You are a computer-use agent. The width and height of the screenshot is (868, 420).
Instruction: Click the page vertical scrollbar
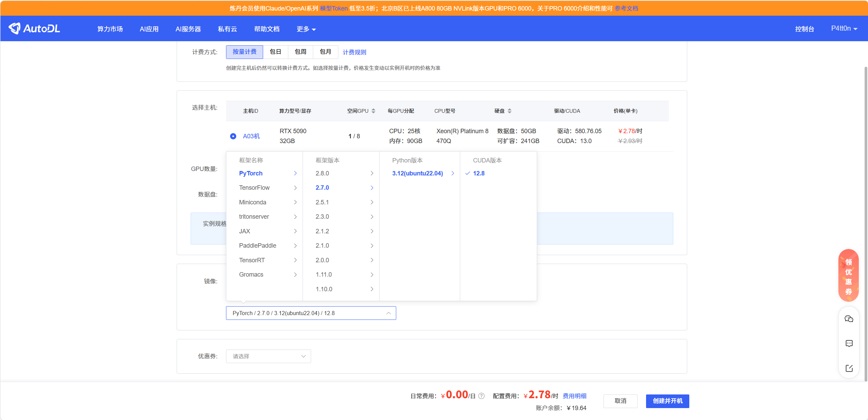pyautogui.click(x=866, y=224)
